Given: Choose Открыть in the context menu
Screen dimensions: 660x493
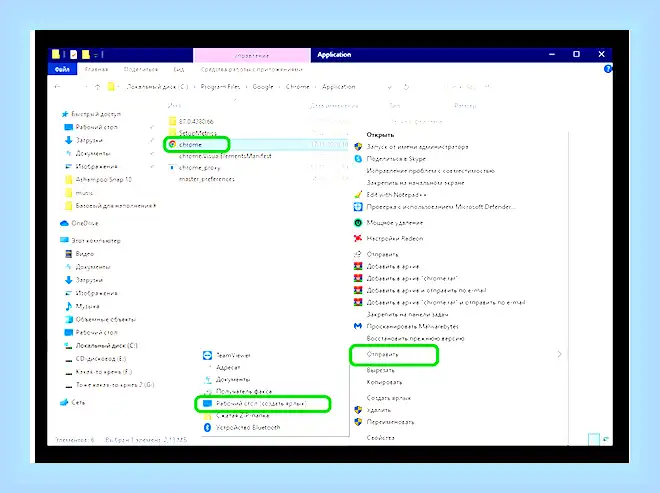Looking at the screenshot, I should [x=380, y=135].
